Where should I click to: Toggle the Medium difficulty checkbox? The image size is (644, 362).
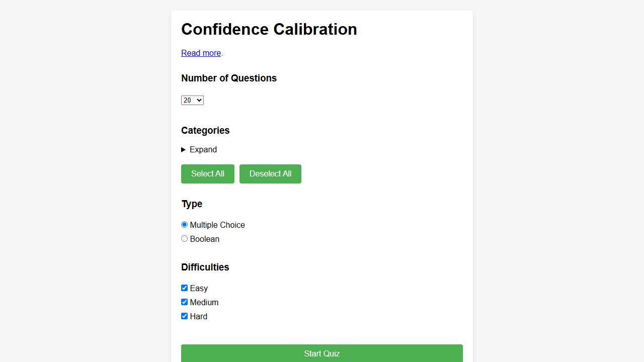coord(185,302)
